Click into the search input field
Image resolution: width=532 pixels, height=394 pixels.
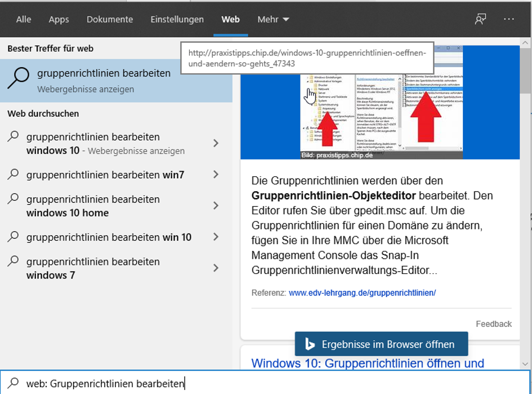[265, 383]
